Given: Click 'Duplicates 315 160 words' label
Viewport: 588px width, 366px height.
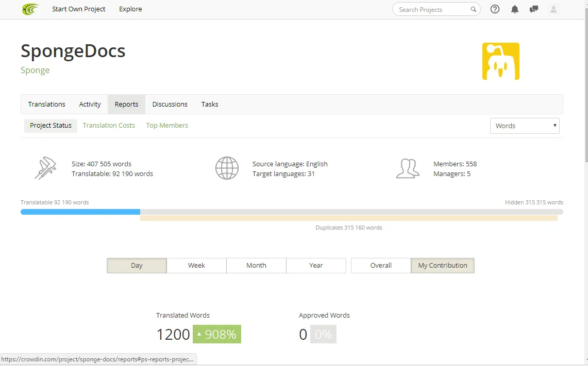Looking at the screenshot, I should click(x=349, y=228).
